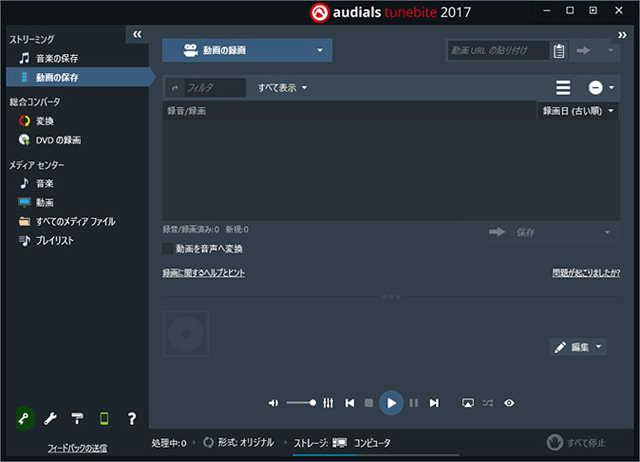Click the clipboard paste icon
The width and height of the screenshot is (640, 462).
click(559, 51)
